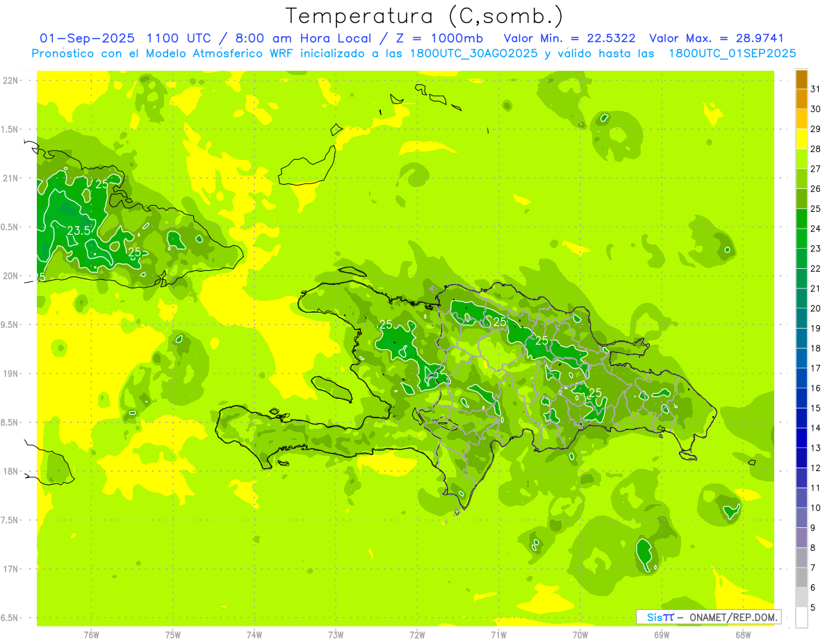Pick the yellow swatch between 28 and 29
This screenshot has height=644, width=834.
point(801,139)
